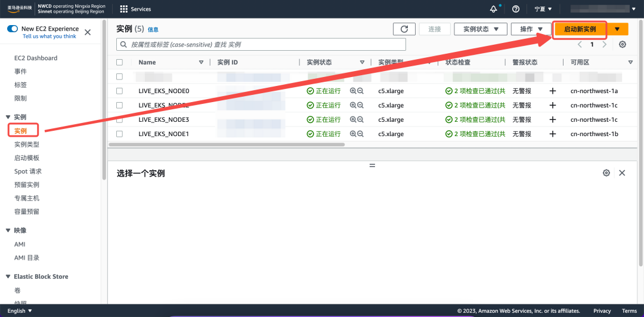Open 卷 under Elastic Block Store
Image resolution: width=644 pixels, height=317 pixels.
coord(17,290)
